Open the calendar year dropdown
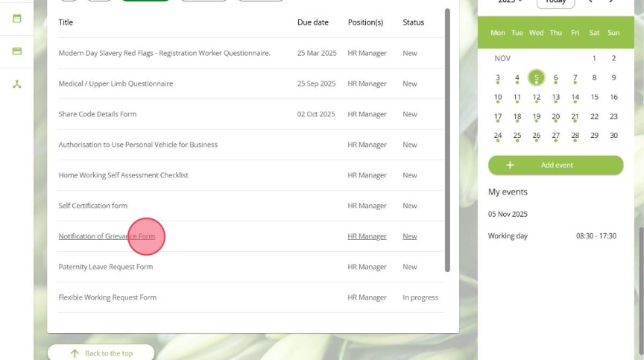This screenshot has width=644, height=360. point(511,2)
